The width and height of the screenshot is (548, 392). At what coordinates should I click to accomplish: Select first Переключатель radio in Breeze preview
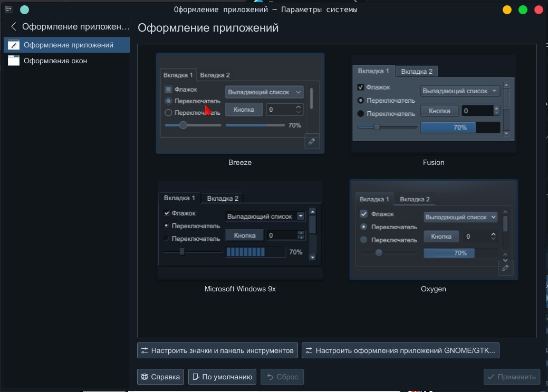click(x=168, y=101)
